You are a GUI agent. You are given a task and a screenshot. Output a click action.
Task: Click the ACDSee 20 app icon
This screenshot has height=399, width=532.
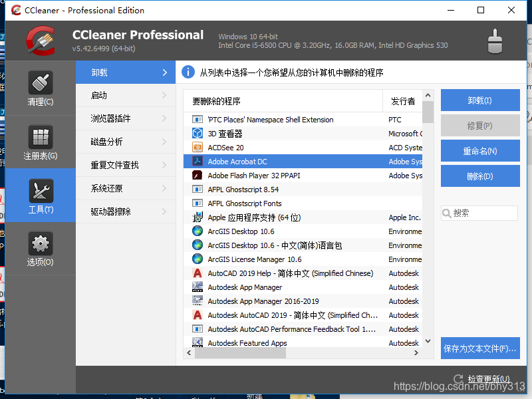point(198,147)
